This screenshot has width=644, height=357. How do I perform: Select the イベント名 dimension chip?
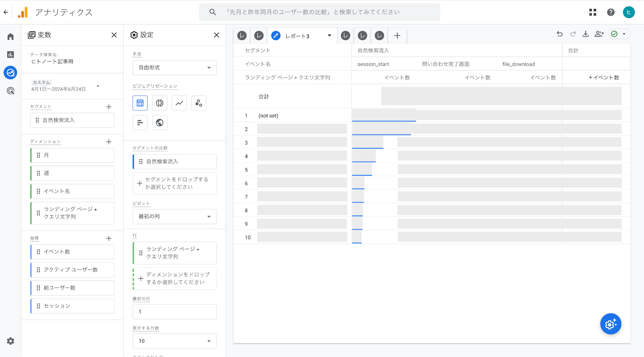pyautogui.click(x=72, y=191)
